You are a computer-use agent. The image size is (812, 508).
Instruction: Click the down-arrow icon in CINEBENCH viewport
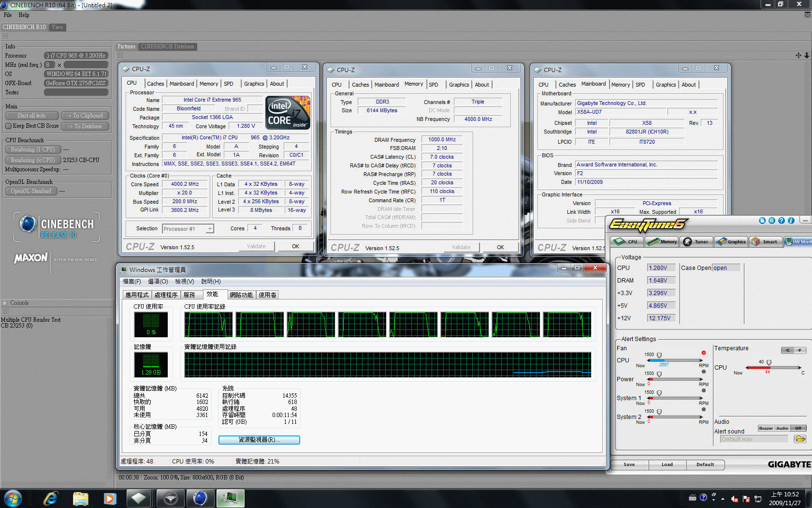(x=807, y=55)
